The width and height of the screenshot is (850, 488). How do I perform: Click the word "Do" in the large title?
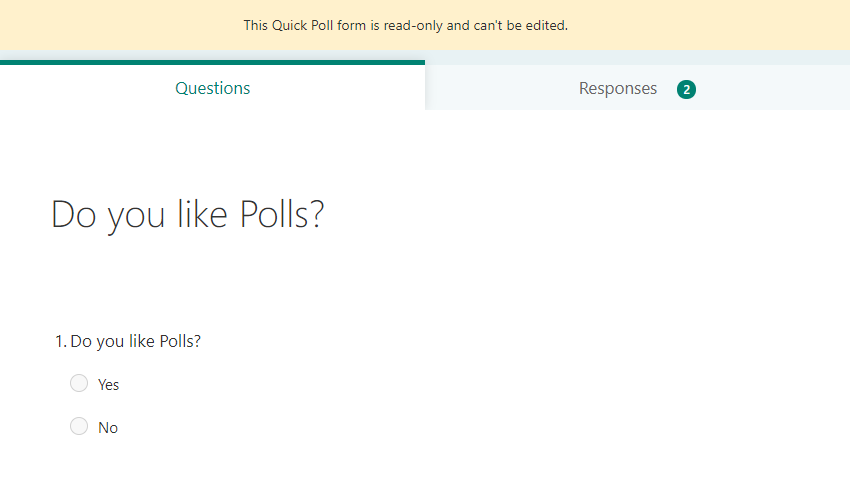tap(74, 215)
